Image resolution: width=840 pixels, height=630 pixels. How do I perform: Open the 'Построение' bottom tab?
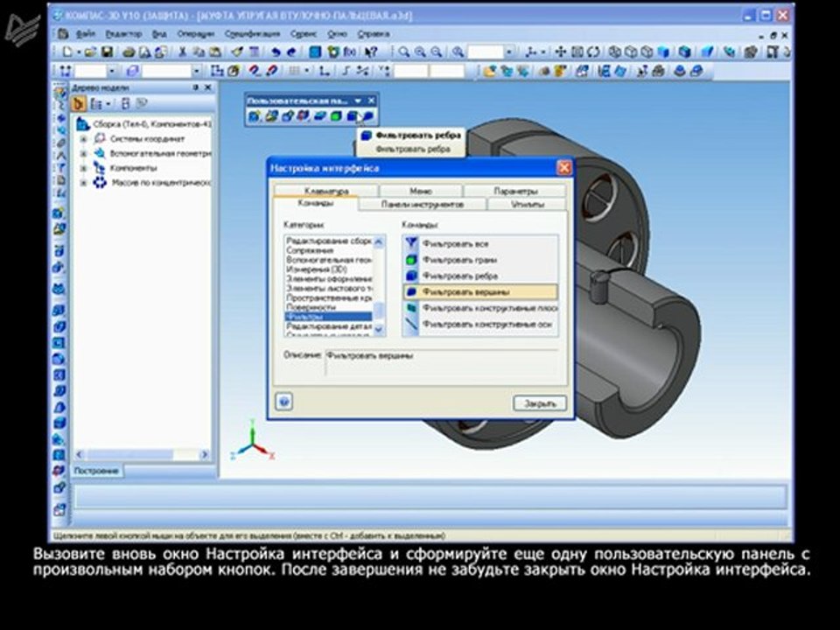pos(96,471)
